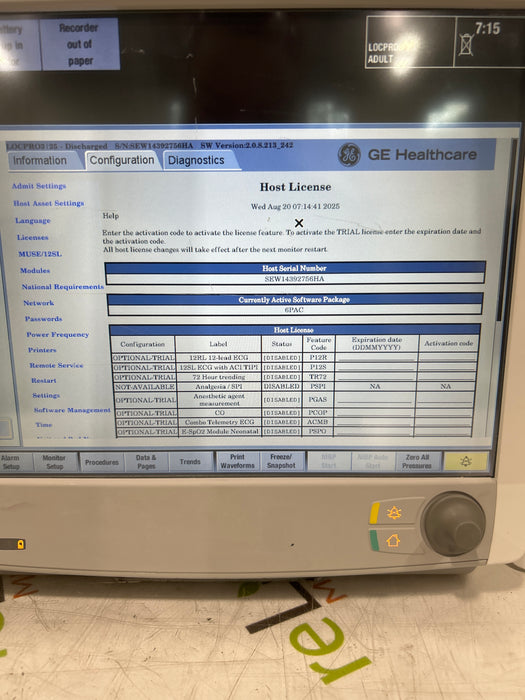Click the Combo Telemetry ECG label
This screenshot has height=700, width=525.
(219, 422)
